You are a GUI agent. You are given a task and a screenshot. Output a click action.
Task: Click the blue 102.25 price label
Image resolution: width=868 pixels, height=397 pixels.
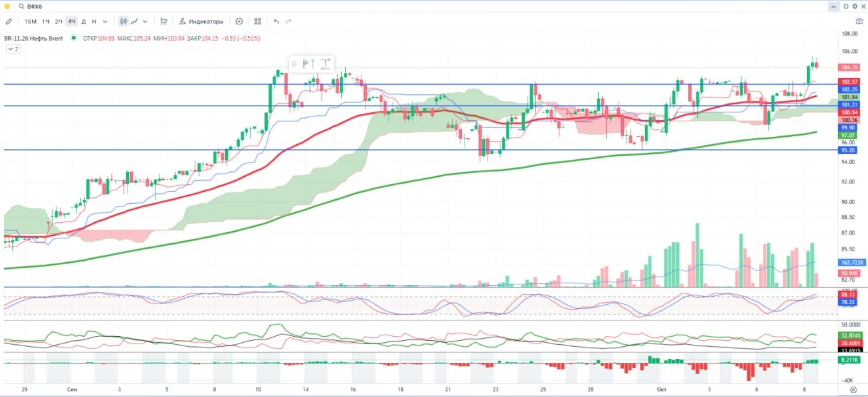pyautogui.click(x=850, y=89)
